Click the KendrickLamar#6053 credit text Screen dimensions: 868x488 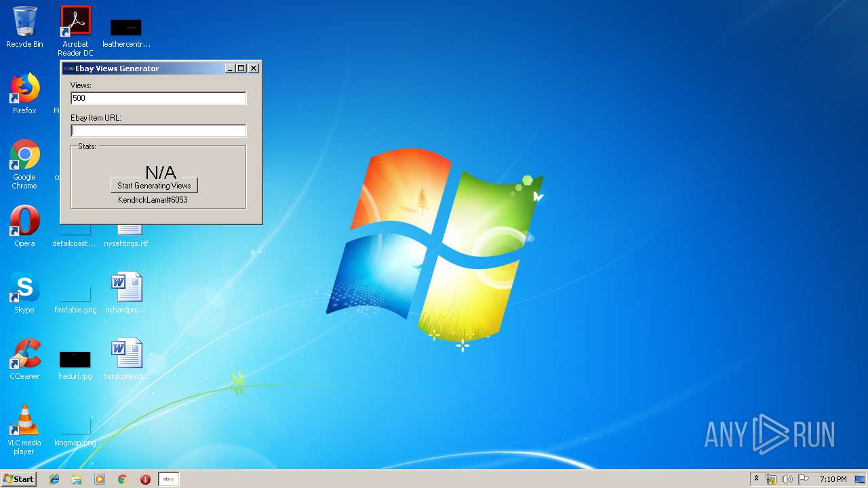pyautogui.click(x=153, y=200)
